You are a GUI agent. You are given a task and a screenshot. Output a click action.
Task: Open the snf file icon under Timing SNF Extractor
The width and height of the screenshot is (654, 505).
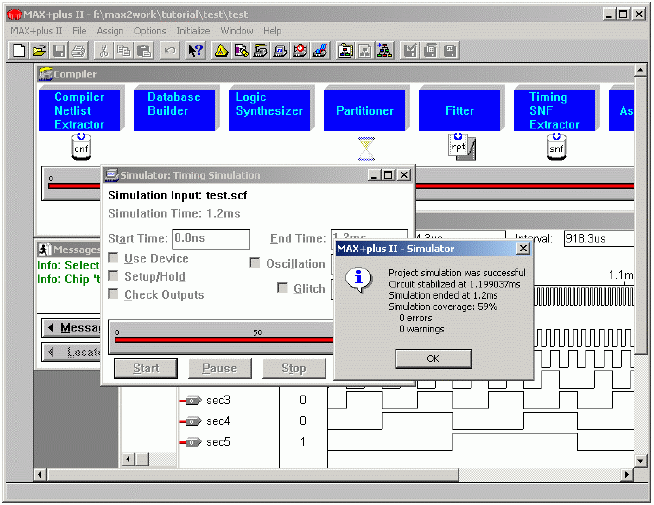556,147
